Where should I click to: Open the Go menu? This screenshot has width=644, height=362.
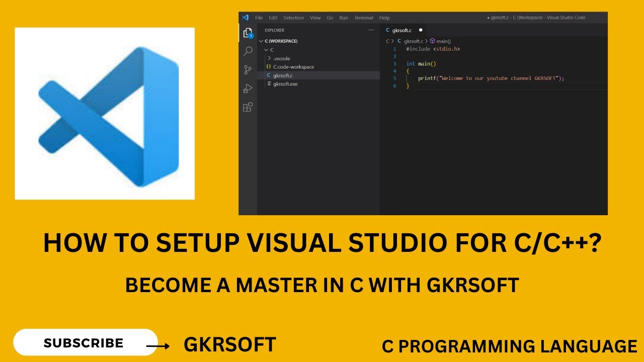click(330, 18)
